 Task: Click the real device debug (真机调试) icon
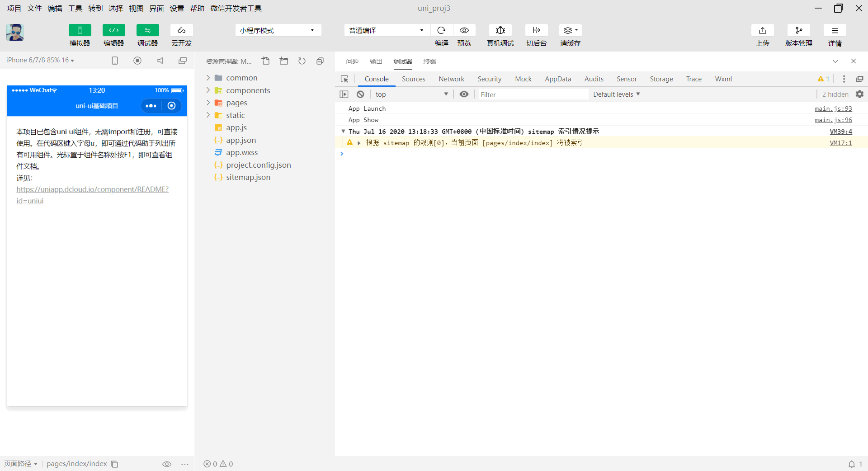click(x=500, y=30)
